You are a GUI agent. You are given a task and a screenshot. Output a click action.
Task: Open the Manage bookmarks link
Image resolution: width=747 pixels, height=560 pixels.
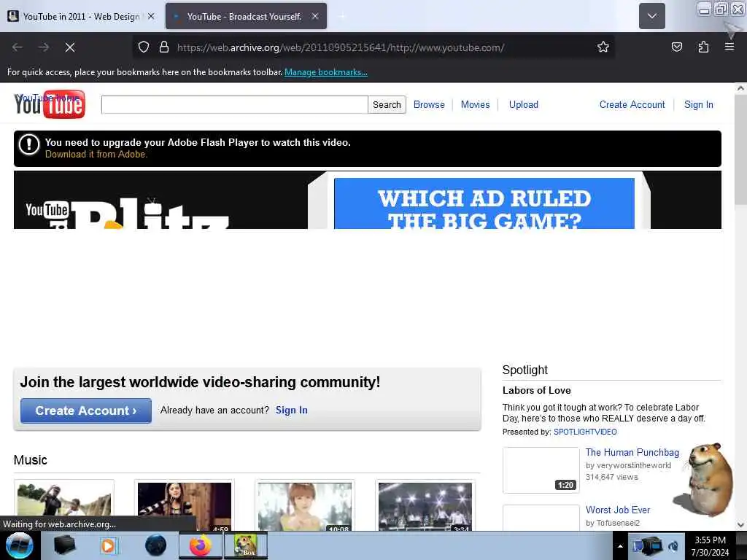326,72
